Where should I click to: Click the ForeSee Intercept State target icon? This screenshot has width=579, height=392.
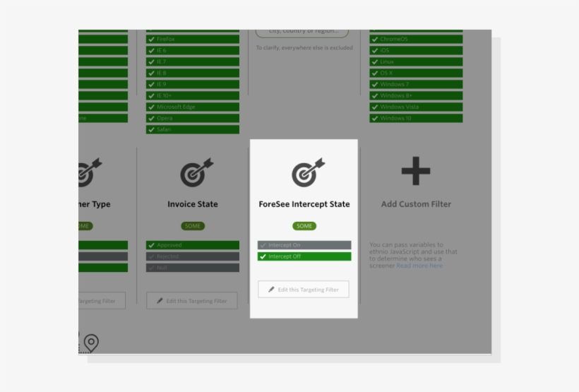pos(308,172)
